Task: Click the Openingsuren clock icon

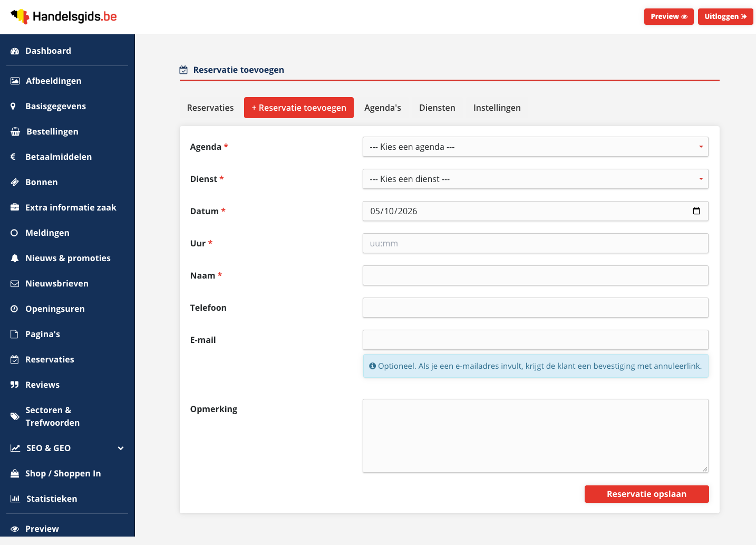Action: [14, 309]
